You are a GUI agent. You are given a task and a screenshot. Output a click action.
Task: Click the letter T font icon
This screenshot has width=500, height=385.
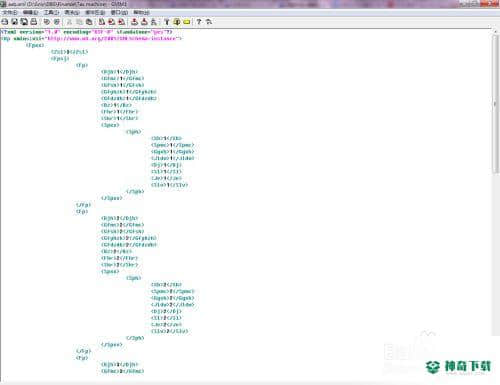click(x=167, y=22)
